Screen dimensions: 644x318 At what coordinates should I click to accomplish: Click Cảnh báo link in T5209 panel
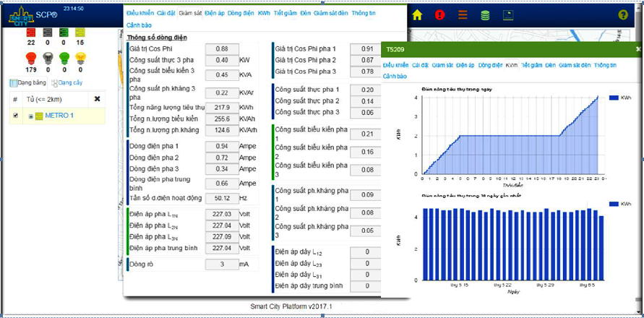(395, 75)
